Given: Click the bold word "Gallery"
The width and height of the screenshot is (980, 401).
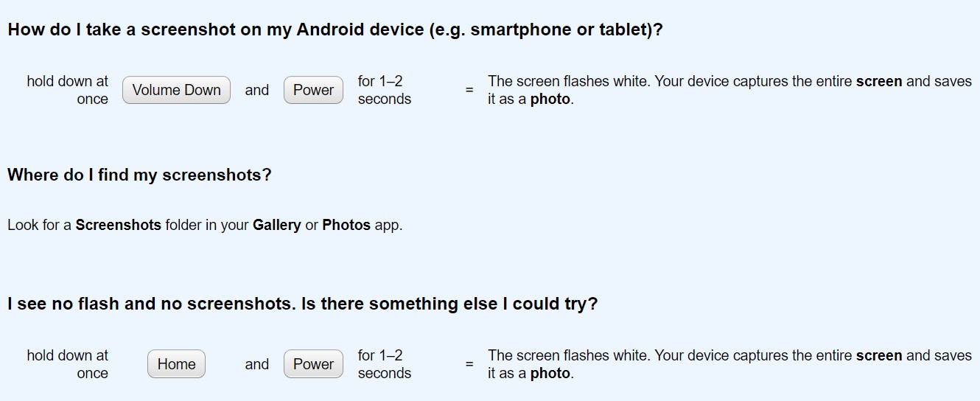Looking at the screenshot, I should [276, 225].
